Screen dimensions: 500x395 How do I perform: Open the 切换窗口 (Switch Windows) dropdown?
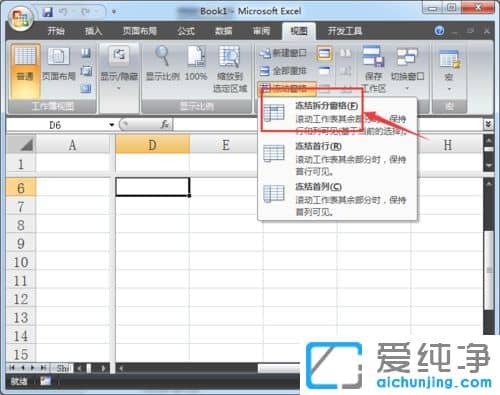[407, 69]
